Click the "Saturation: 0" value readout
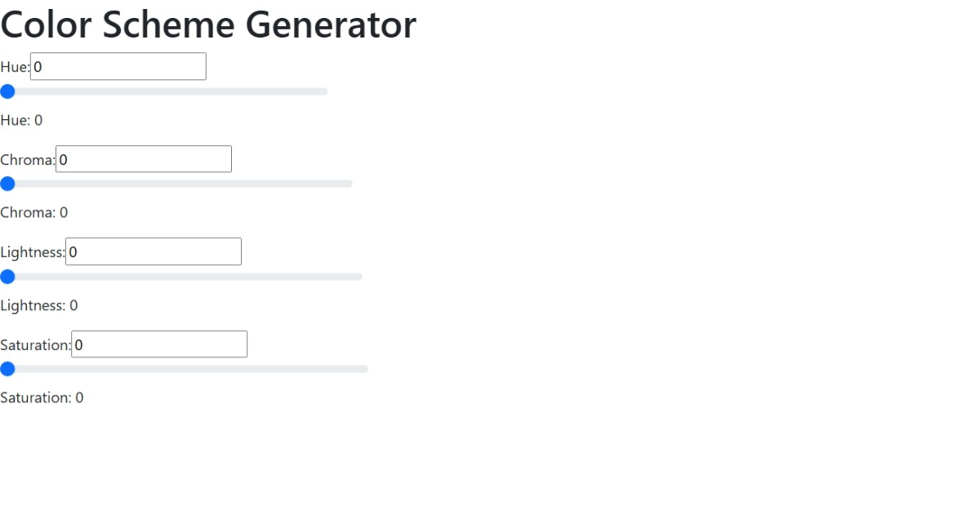 tap(42, 398)
